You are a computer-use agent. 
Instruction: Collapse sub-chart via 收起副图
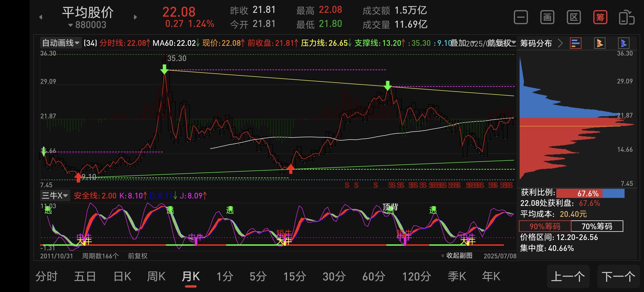457,255
